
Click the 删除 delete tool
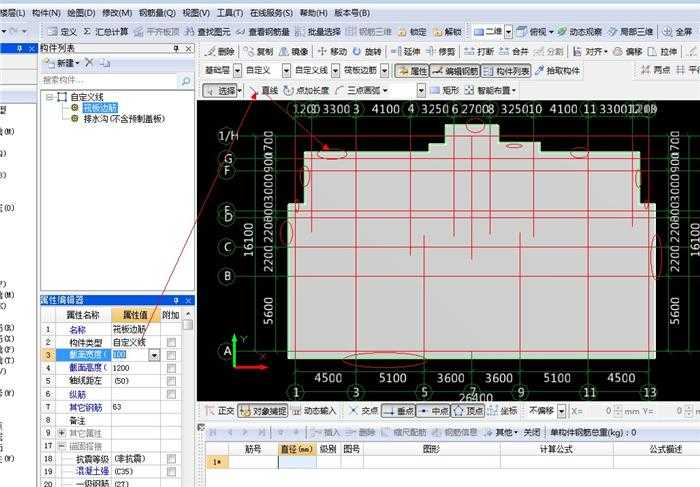pyautogui.click(x=220, y=52)
